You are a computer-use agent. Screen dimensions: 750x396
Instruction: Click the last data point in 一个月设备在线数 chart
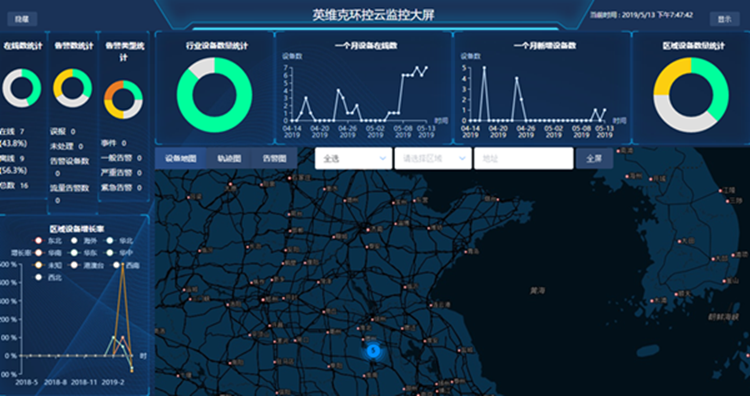(x=426, y=67)
